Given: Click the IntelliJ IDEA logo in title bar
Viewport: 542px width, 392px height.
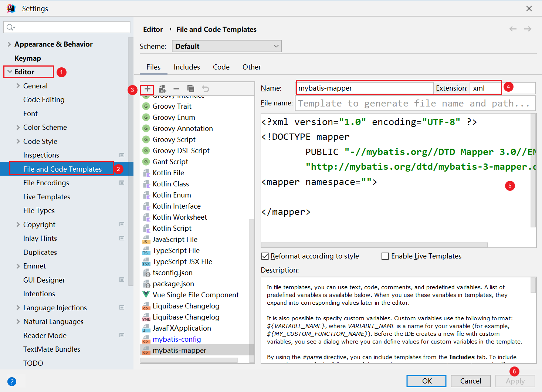Looking at the screenshot, I should click(11, 8).
